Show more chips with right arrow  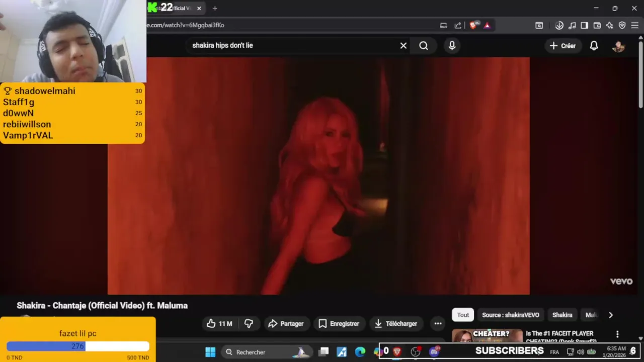point(611,315)
